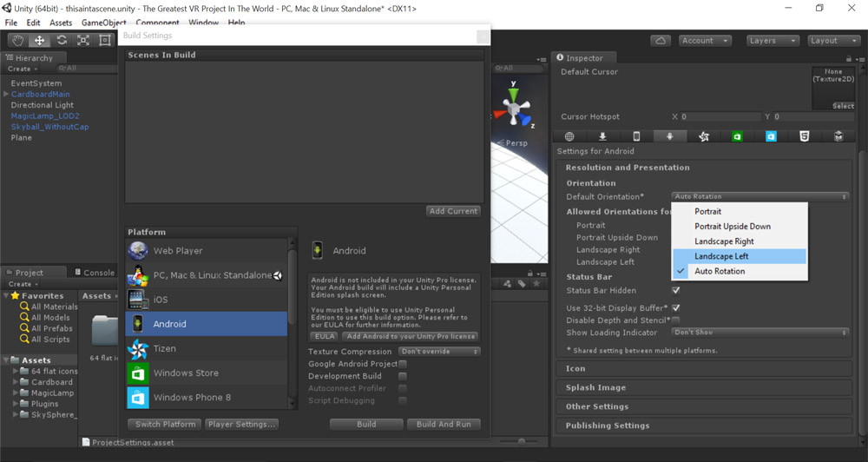The width and height of the screenshot is (868, 462).
Task: Collapse the Favorites tree group
Action: (5, 296)
